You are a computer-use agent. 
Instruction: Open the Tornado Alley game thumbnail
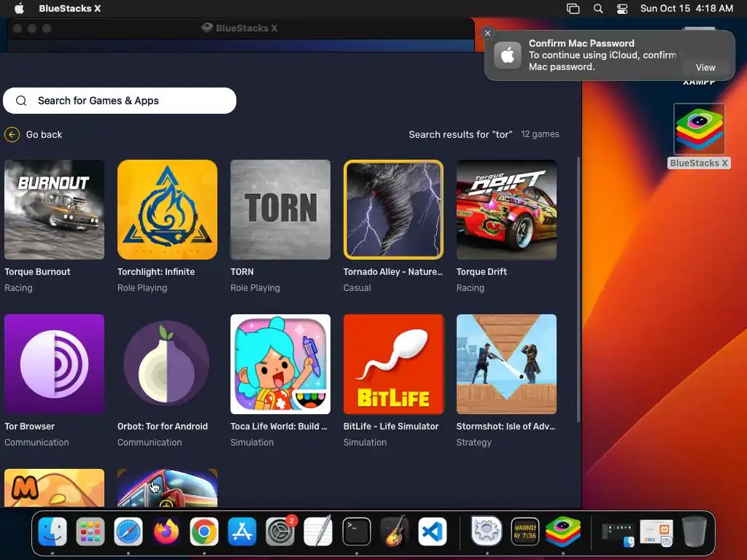point(393,209)
